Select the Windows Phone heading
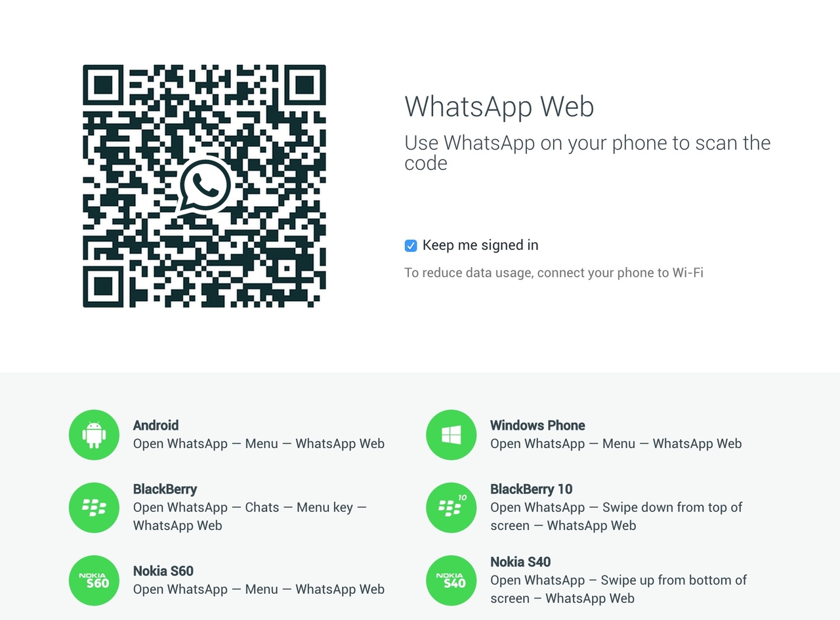 537,425
